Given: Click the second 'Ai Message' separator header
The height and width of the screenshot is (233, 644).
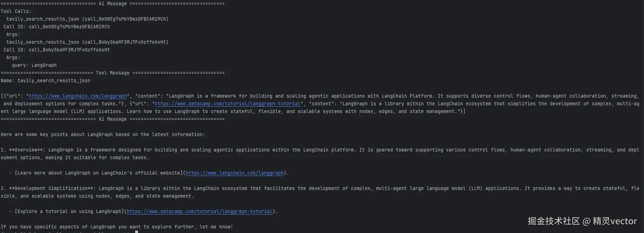Looking at the screenshot, I should coord(112,119).
